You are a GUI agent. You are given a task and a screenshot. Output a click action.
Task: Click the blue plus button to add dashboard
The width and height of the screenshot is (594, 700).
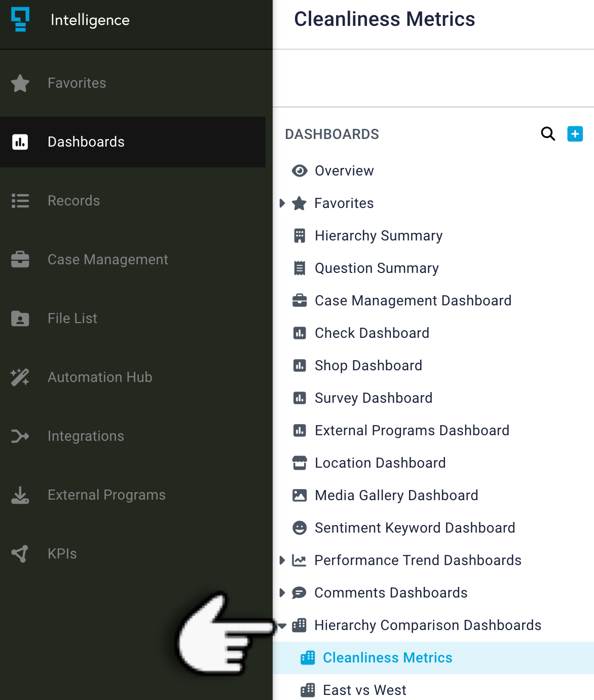coord(575,134)
